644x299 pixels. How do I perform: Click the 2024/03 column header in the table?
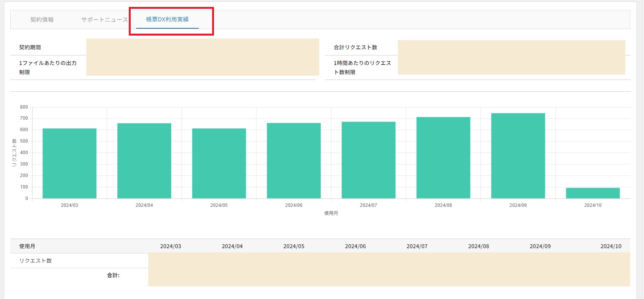[x=170, y=246]
